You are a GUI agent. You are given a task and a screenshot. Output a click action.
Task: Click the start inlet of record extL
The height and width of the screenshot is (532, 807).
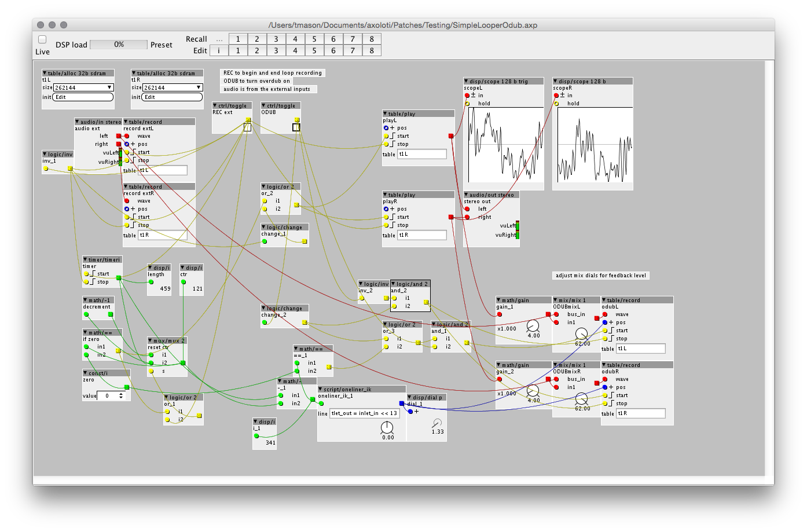[127, 152]
